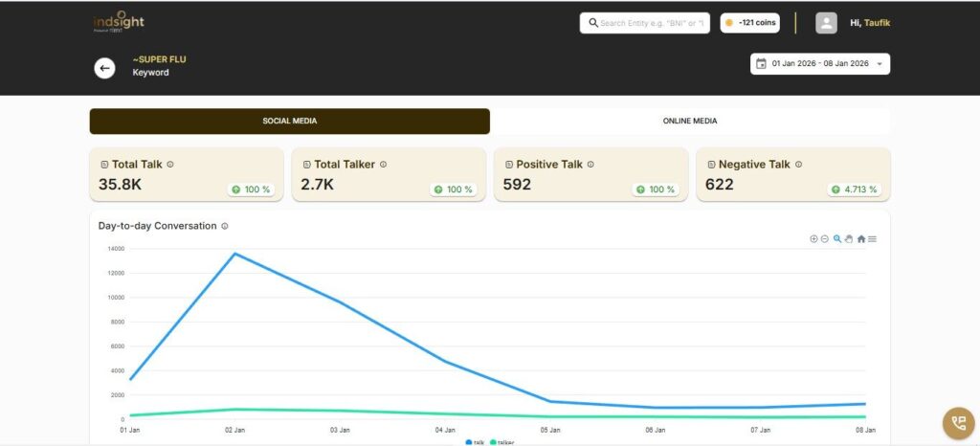Click info icon beside Total Talker

pyautogui.click(x=383, y=165)
